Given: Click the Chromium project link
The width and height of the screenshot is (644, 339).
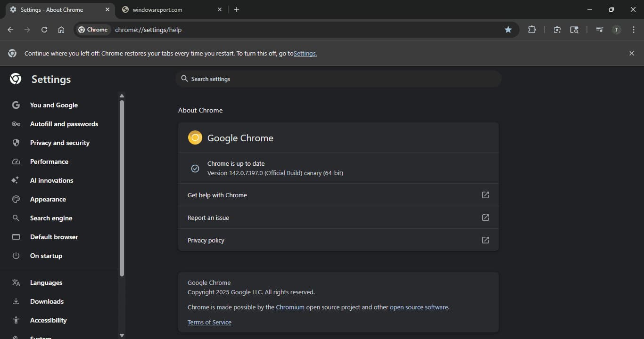Looking at the screenshot, I should tap(290, 307).
